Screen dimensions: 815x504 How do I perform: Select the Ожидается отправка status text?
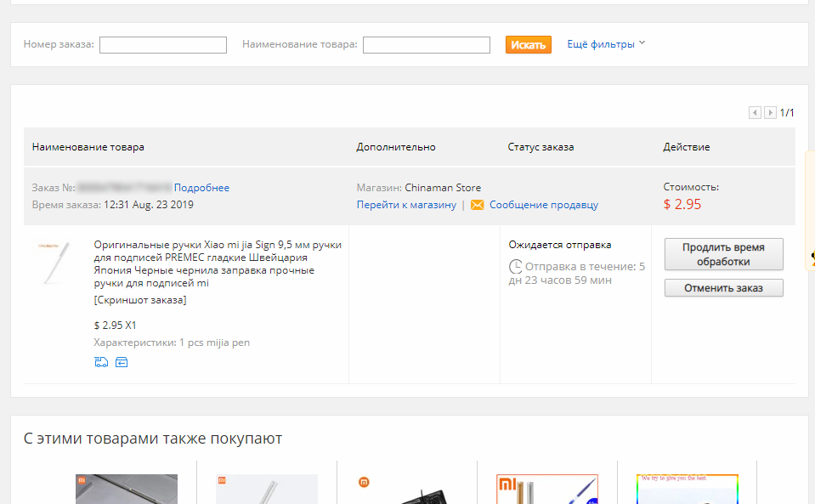tap(560, 245)
